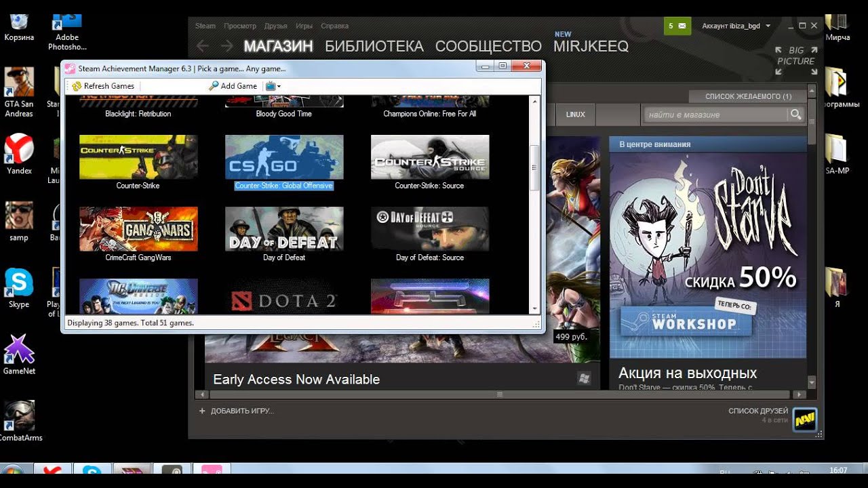Open the Игры menu in Steam
Screen dimensions: 868x488
point(304,26)
